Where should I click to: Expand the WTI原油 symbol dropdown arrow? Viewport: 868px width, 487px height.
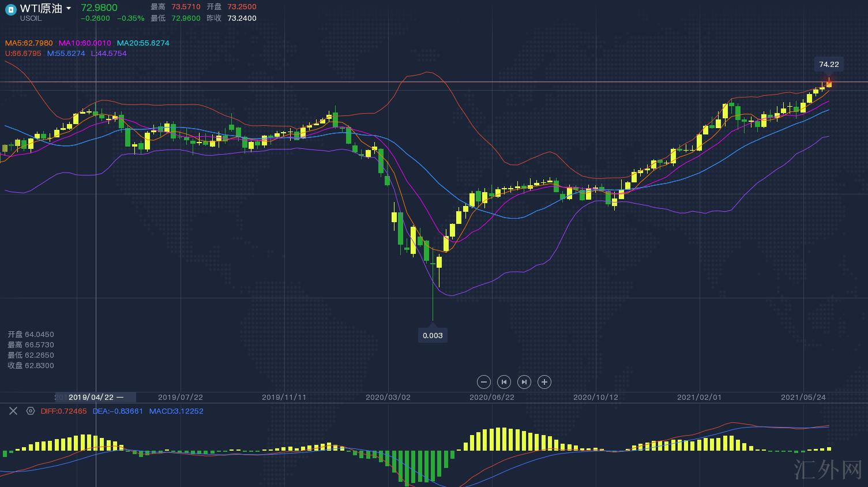(69, 9)
